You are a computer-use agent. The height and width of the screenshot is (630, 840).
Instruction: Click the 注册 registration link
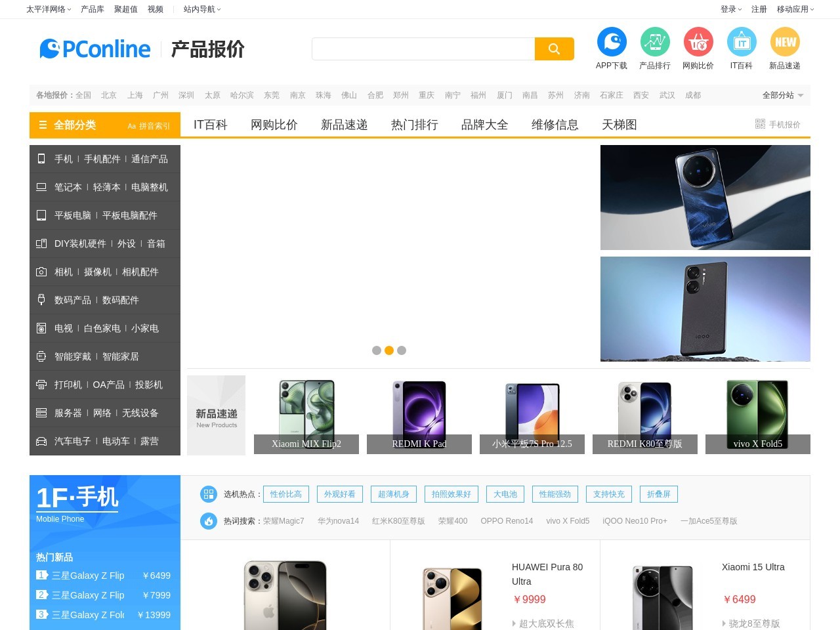pyautogui.click(x=759, y=9)
